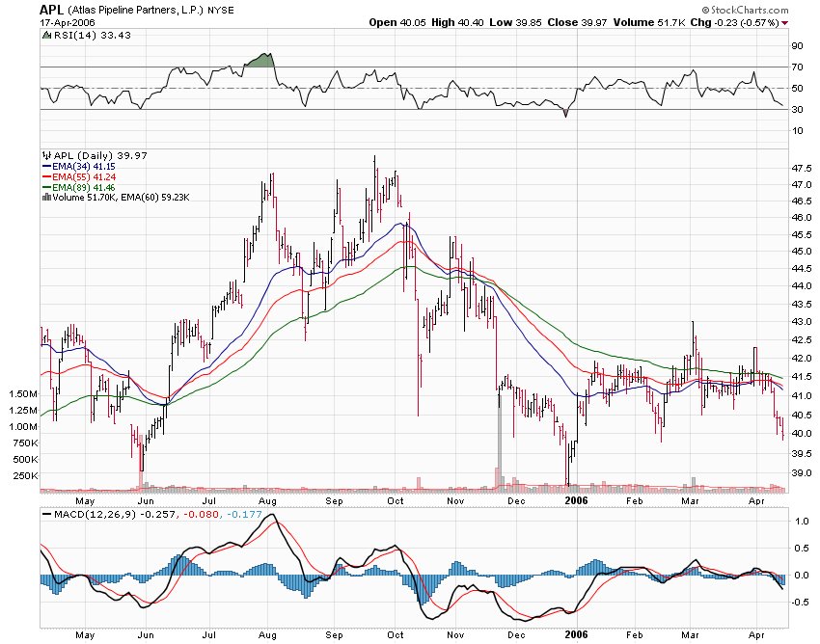Click the red EMA(55) legend line

46,176
